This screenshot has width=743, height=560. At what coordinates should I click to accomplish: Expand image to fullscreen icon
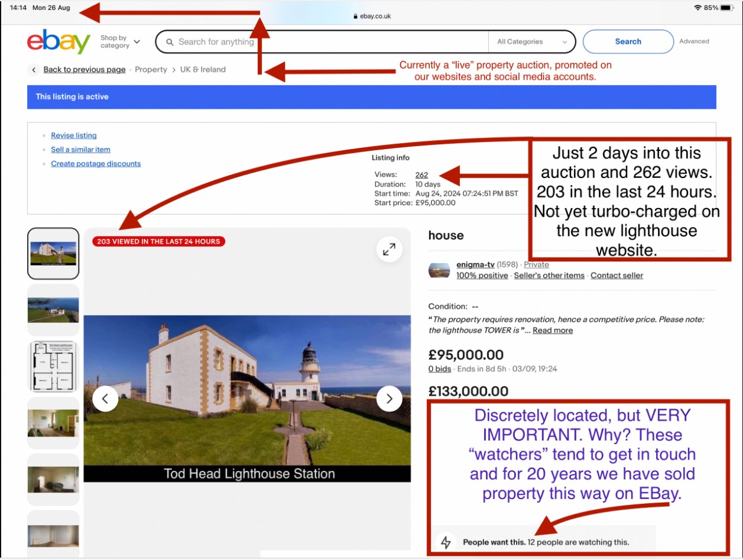click(x=389, y=250)
